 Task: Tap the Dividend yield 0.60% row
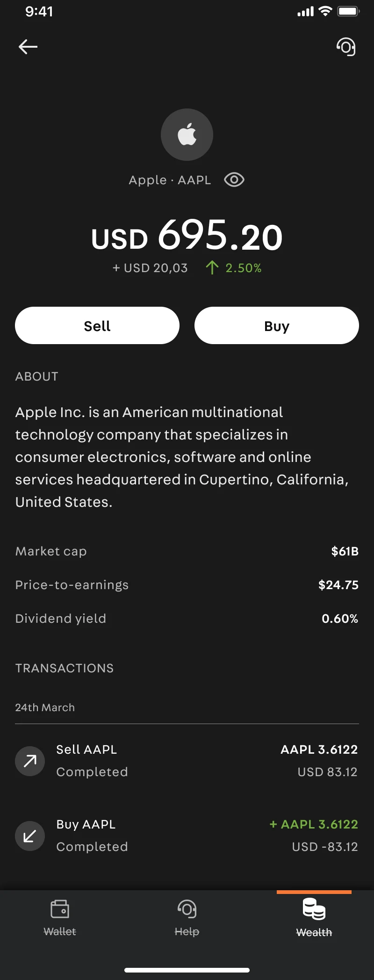pos(187,619)
